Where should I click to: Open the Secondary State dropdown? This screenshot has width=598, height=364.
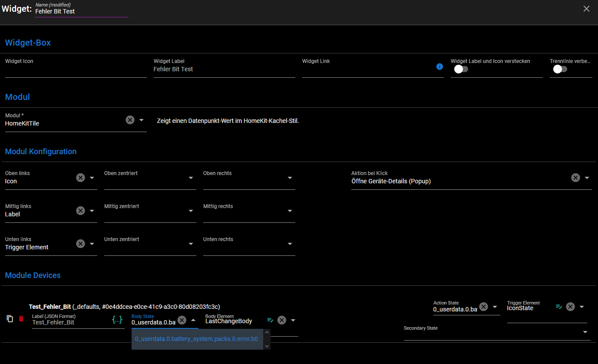point(585,332)
